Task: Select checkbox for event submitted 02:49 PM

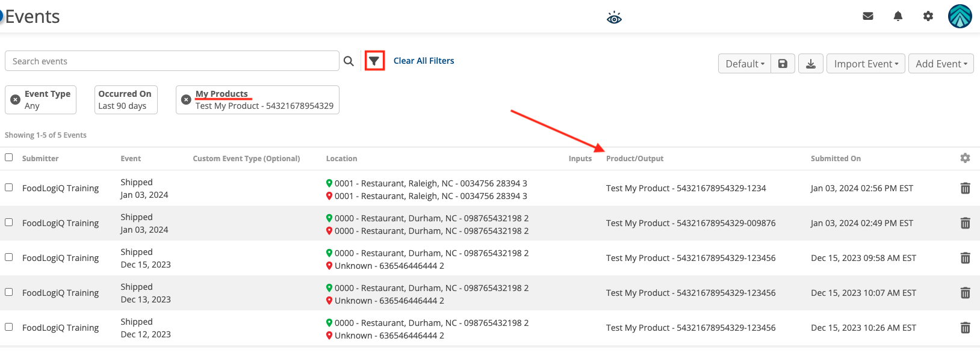Action: (8, 223)
